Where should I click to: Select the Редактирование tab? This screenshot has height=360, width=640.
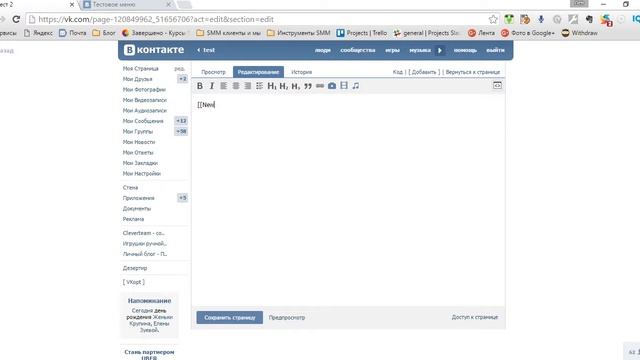pos(258,72)
